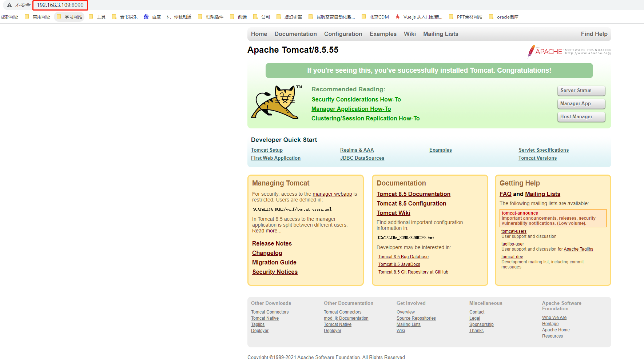644x359 pixels.
Task: Open Security Considerations How-To link
Action: (x=356, y=99)
